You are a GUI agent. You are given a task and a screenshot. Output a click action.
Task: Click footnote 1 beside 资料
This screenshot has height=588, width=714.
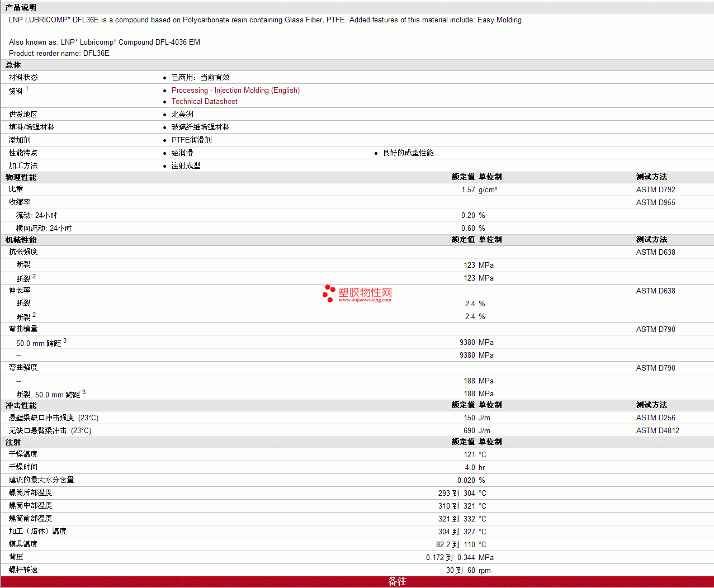(27, 88)
